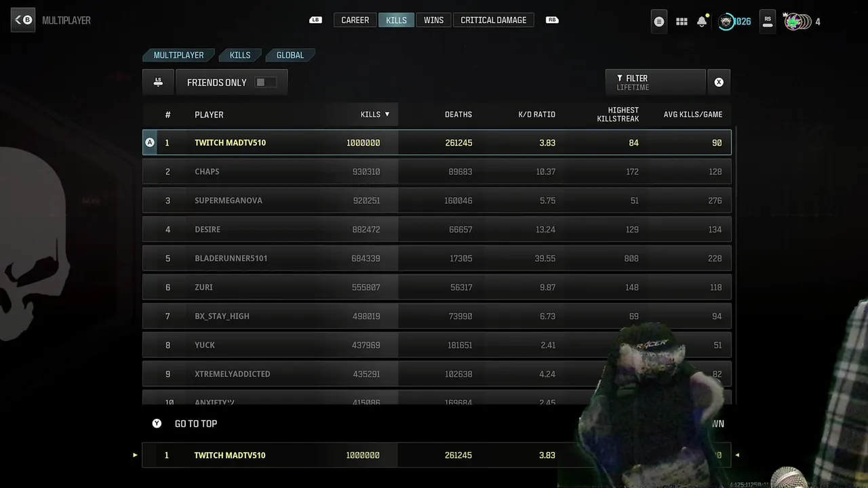The image size is (868, 488).
Task: Click Go To Top
Action: point(196,424)
